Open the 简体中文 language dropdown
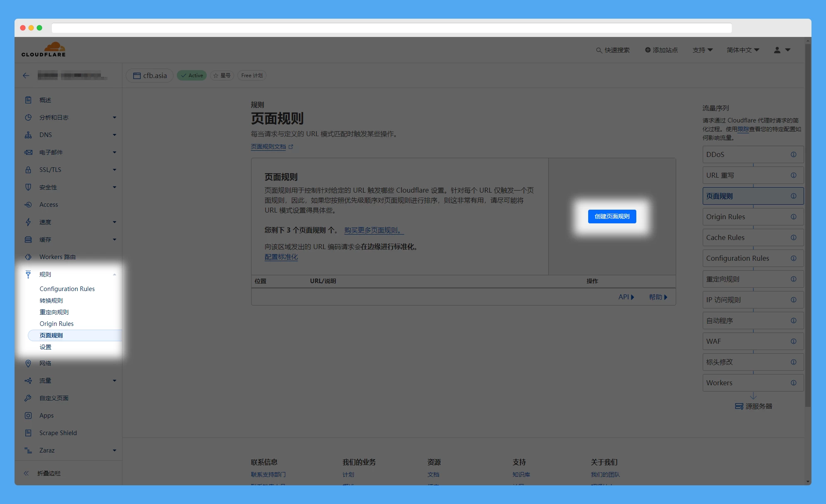This screenshot has height=504, width=826. [743, 50]
